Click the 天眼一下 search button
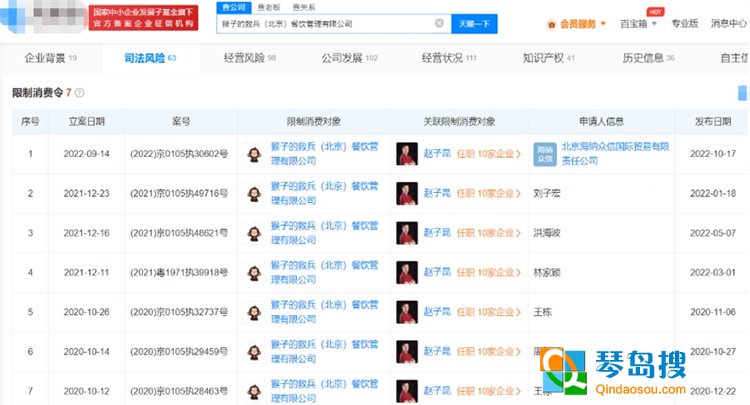The width and height of the screenshot is (750, 405). (x=474, y=23)
